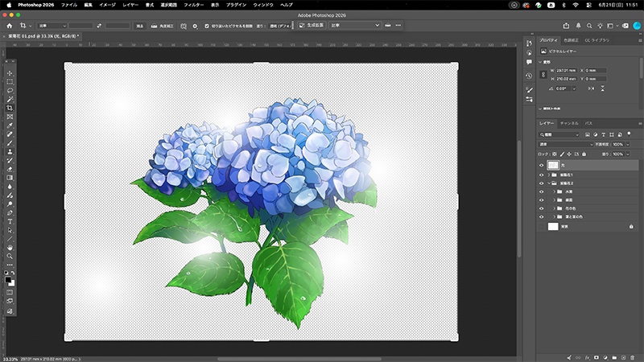
Task: Open the イメージ menu
Action: (107, 5)
